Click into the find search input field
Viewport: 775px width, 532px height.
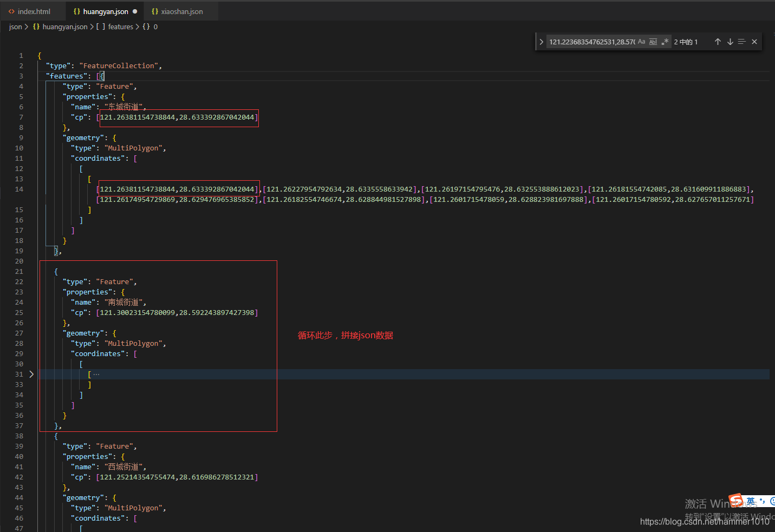tap(591, 42)
